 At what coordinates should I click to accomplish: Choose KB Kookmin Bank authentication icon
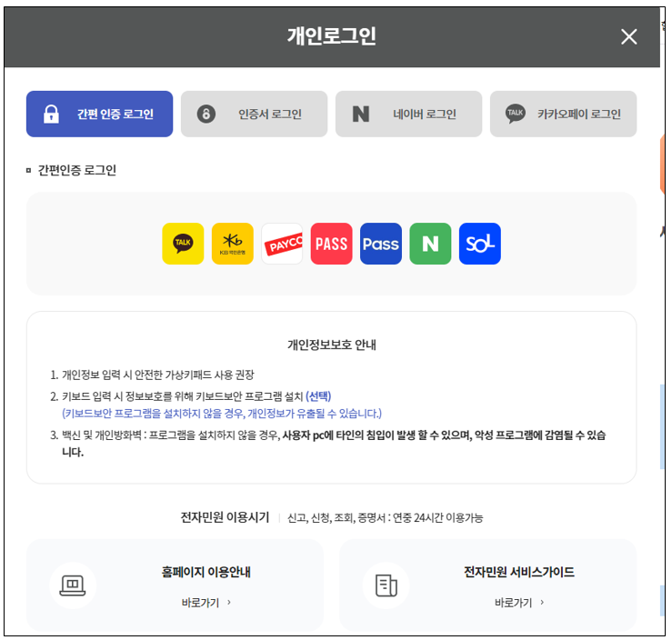[x=233, y=244]
